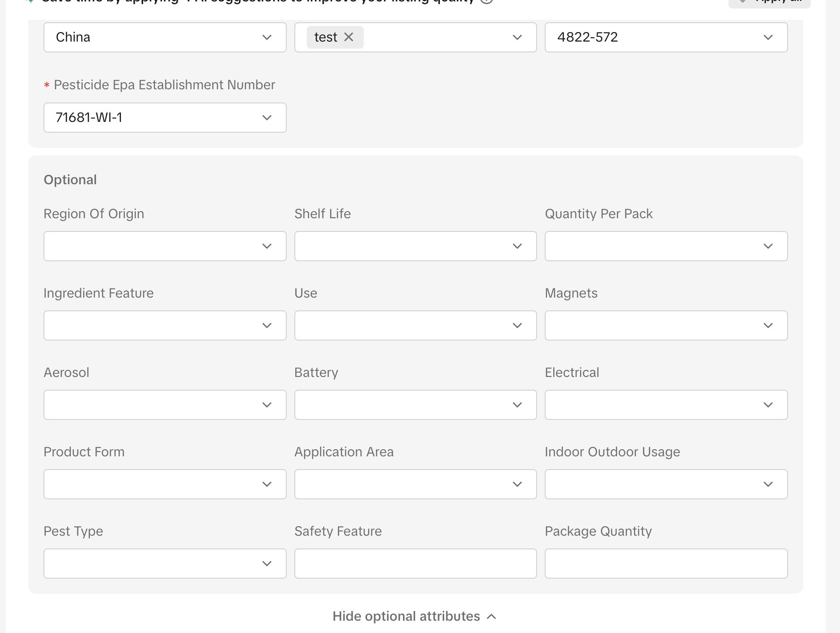Screen dimensions: 840x633
Task: Expand the Battery dropdown
Action: tap(415, 405)
